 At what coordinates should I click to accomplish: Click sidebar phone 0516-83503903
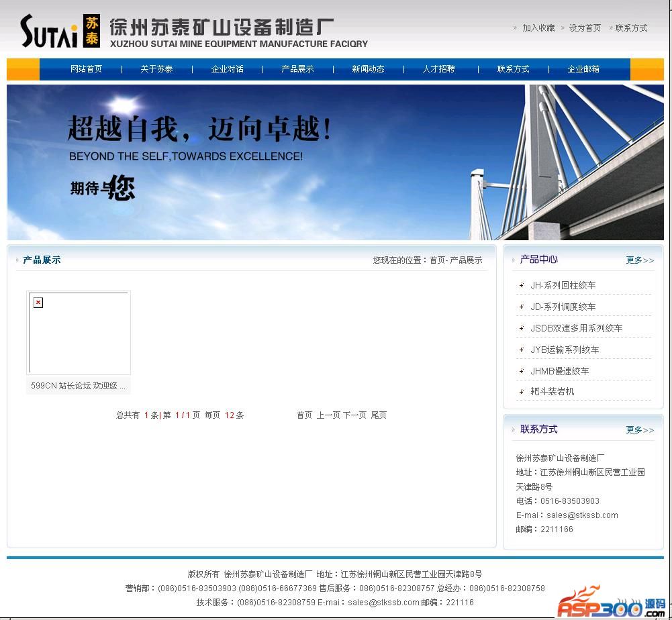(569, 501)
